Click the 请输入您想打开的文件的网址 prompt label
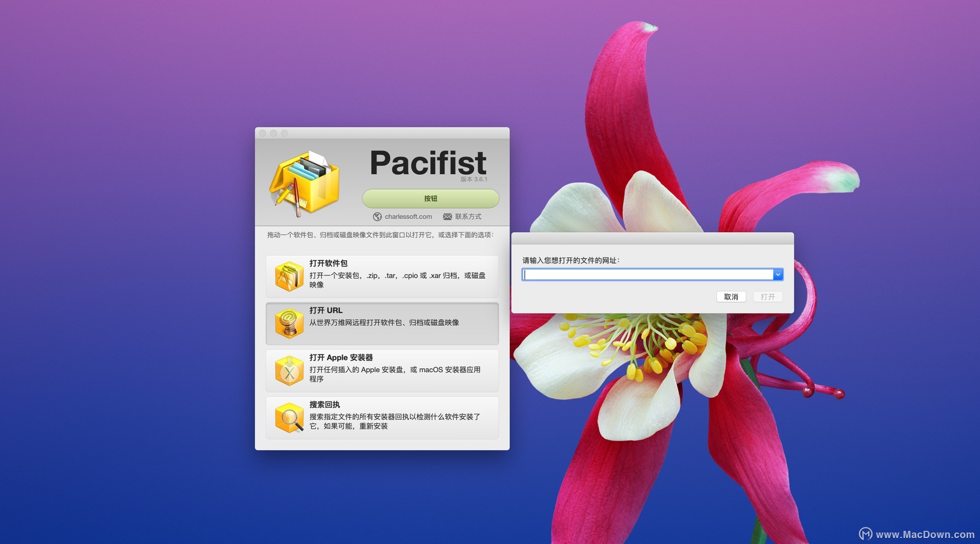The width and height of the screenshot is (980, 544). (571, 260)
